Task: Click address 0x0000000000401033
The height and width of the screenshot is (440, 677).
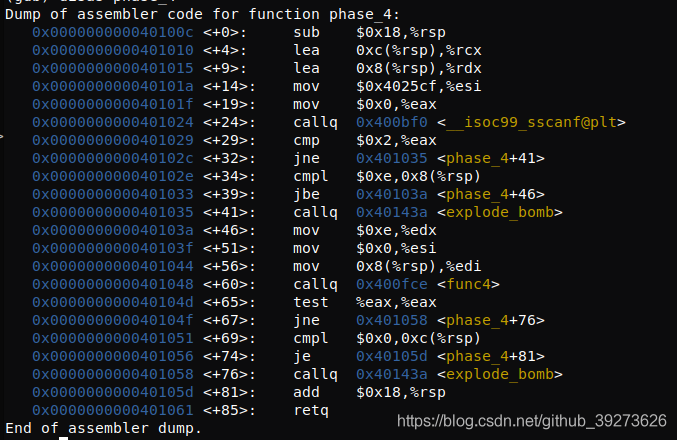Action: (x=113, y=194)
